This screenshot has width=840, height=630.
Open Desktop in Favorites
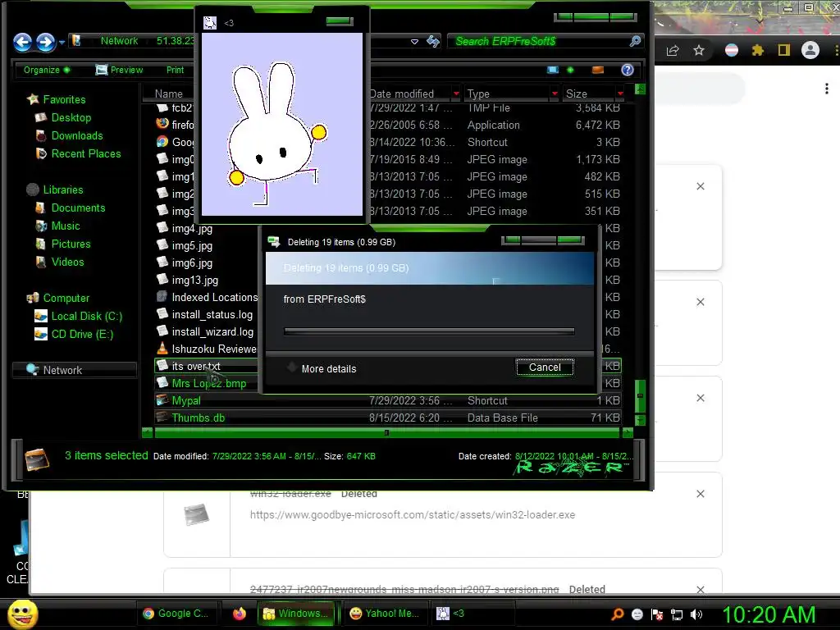pos(71,117)
